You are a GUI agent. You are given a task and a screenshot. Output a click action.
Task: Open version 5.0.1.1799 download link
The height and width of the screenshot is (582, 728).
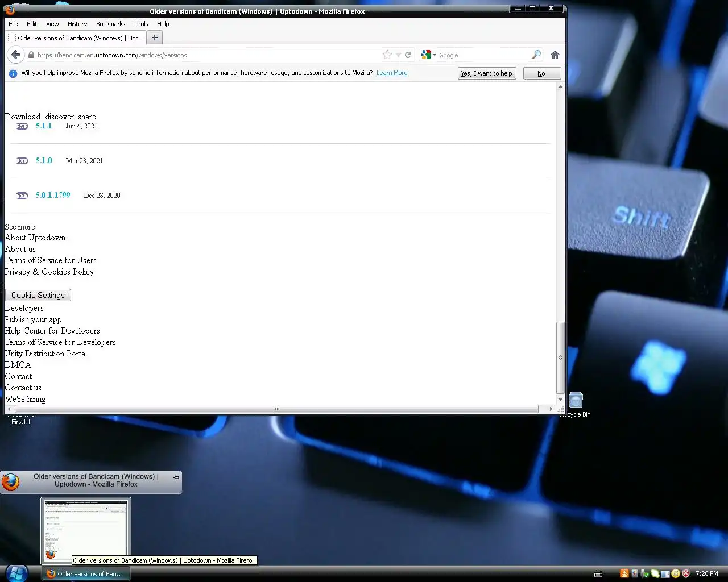pos(53,195)
